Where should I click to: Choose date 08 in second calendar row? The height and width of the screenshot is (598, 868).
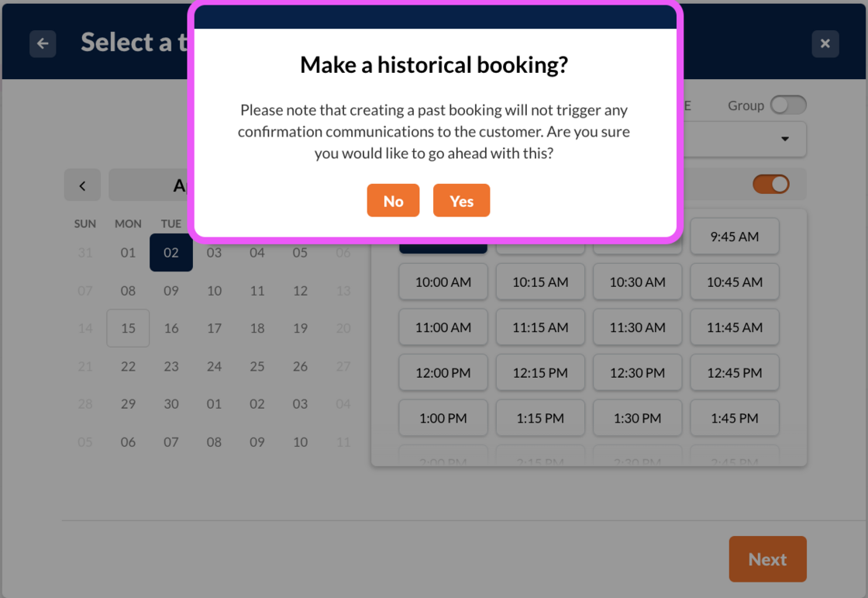pyautogui.click(x=128, y=291)
